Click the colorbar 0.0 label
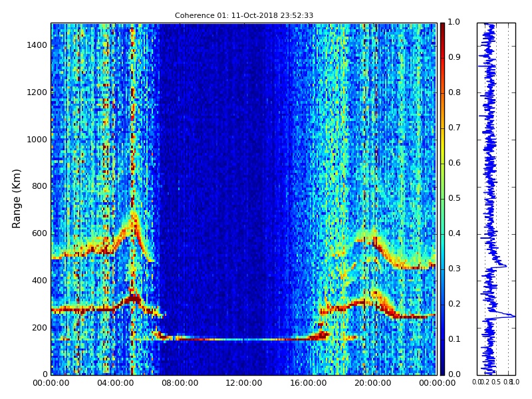 pyautogui.click(x=454, y=374)
